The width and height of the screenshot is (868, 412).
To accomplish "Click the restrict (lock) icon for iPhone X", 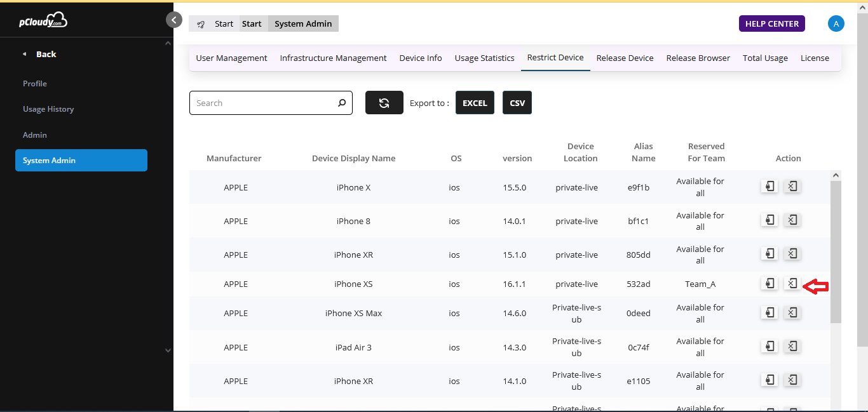I will pyautogui.click(x=770, y=186).
